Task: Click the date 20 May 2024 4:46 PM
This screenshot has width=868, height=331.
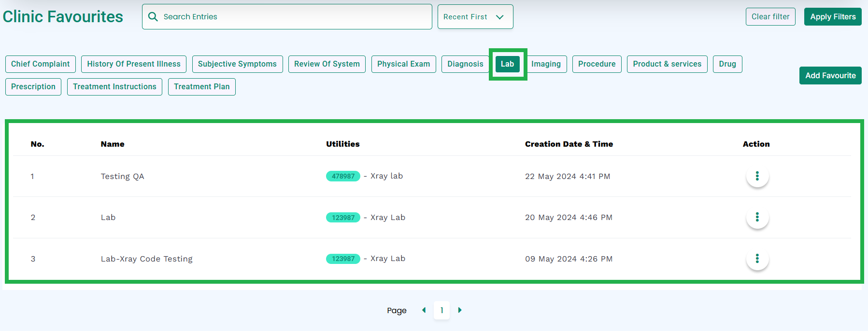Action: 569,218
